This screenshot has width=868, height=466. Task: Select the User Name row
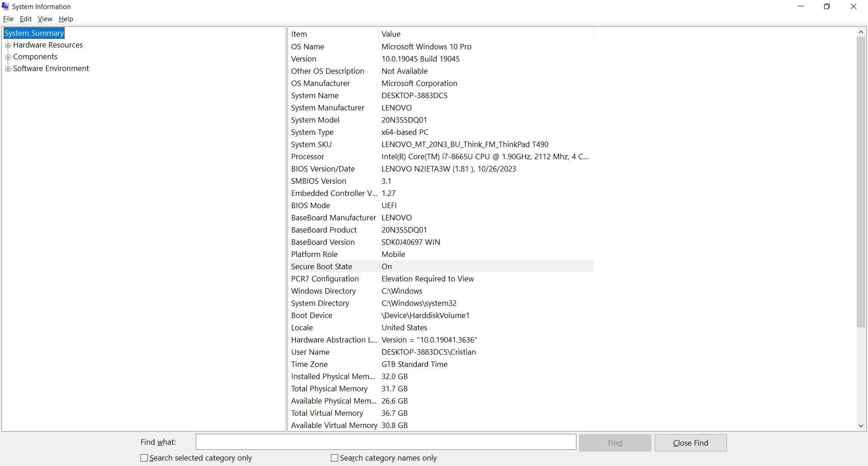pos(441,352)
